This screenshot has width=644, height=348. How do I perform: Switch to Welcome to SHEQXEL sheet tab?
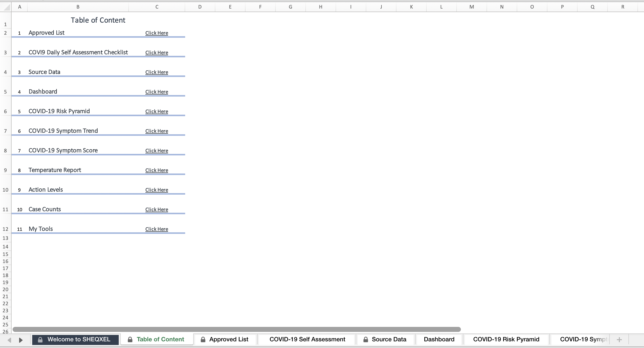[75, 339]
